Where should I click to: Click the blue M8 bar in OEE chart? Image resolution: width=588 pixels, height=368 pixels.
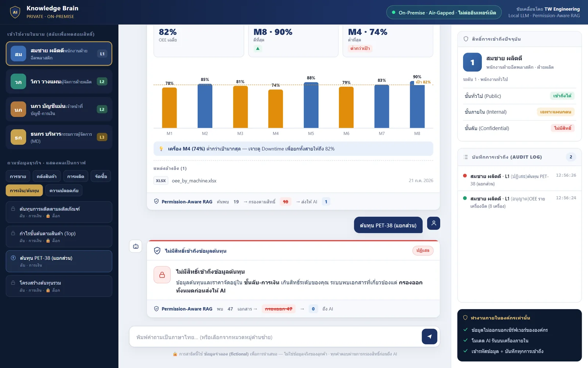[x=417, y=105]
